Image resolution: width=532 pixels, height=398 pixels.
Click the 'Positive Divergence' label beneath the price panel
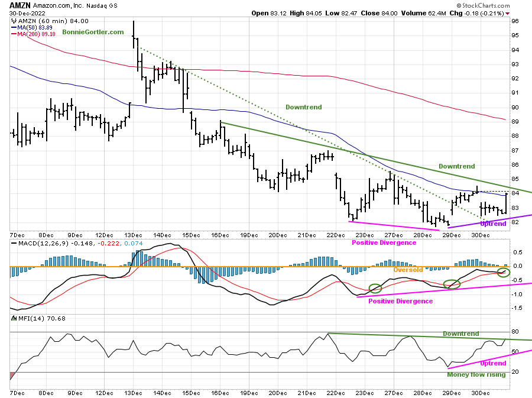click(384, 242)
